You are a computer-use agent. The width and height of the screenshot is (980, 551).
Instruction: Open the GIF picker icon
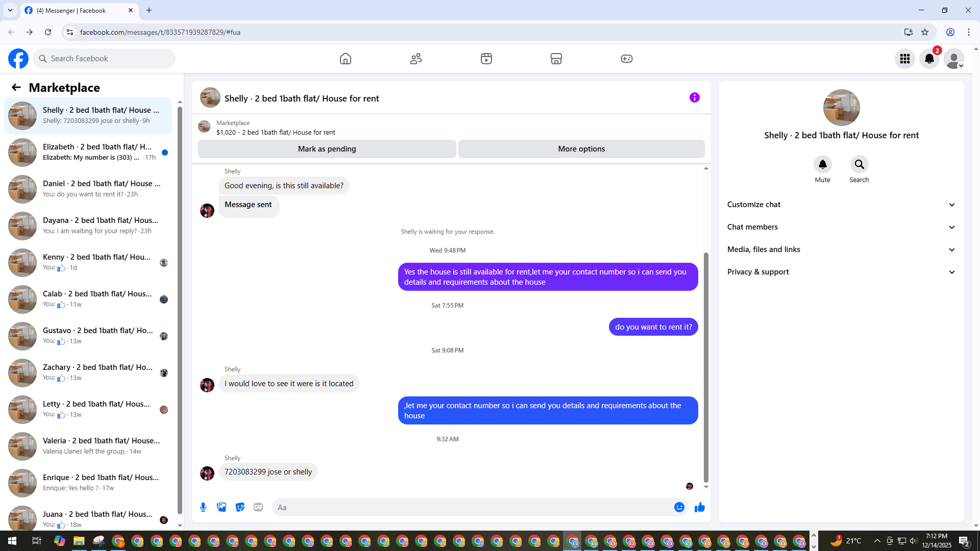point(258,507)
